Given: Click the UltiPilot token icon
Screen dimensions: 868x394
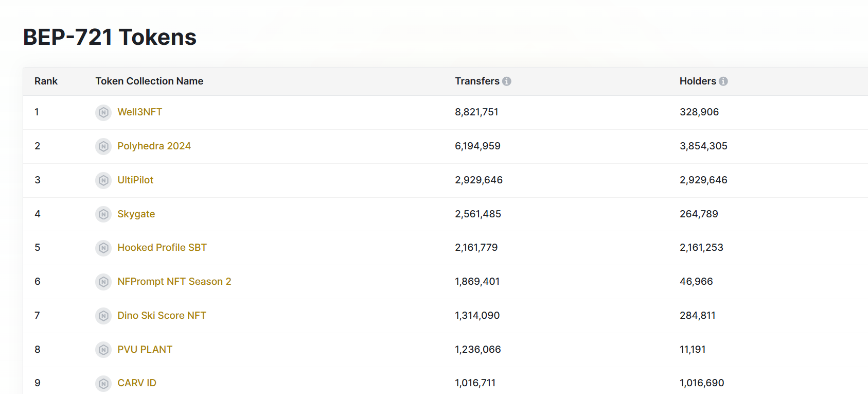Looking at the screenshot, I should click(x=103, y=180).
